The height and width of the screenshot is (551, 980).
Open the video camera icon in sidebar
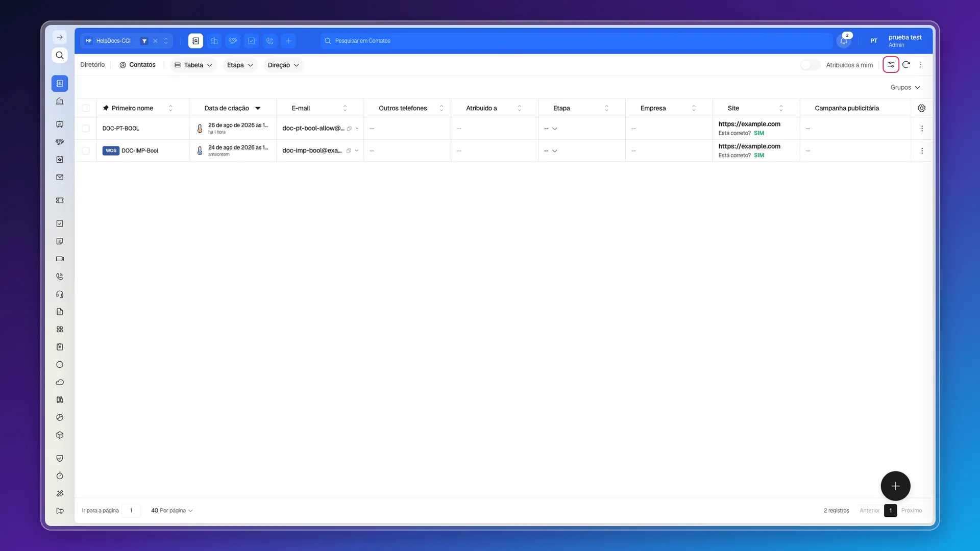(60, 259)
